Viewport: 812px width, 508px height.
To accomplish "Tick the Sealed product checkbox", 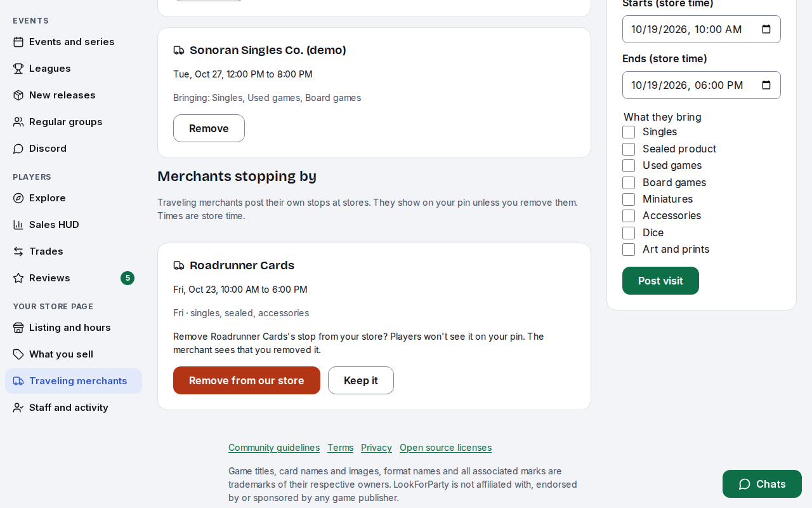I will pyautogui.click(x=629, y=149).
